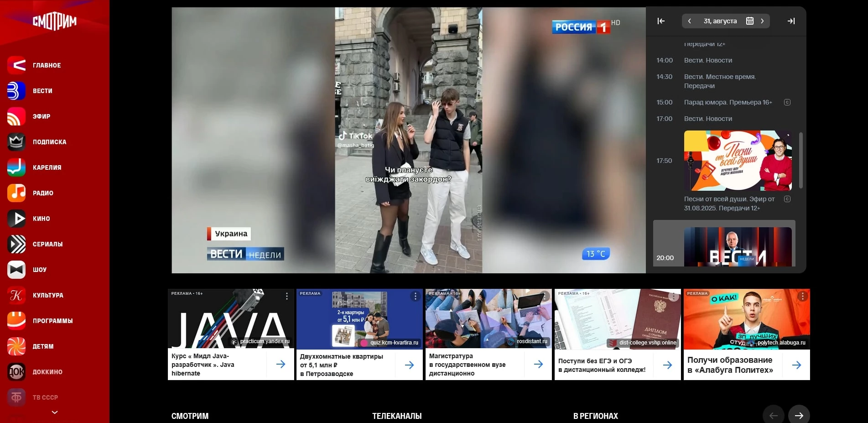
Task: Select the Радио music note icon
Action: [16, 193]
